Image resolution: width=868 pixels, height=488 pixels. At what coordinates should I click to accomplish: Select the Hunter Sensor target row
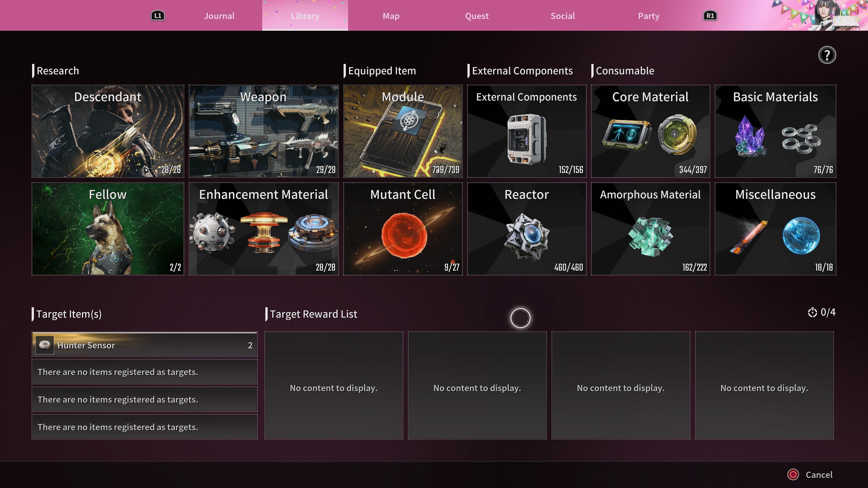tap(145, 345)
